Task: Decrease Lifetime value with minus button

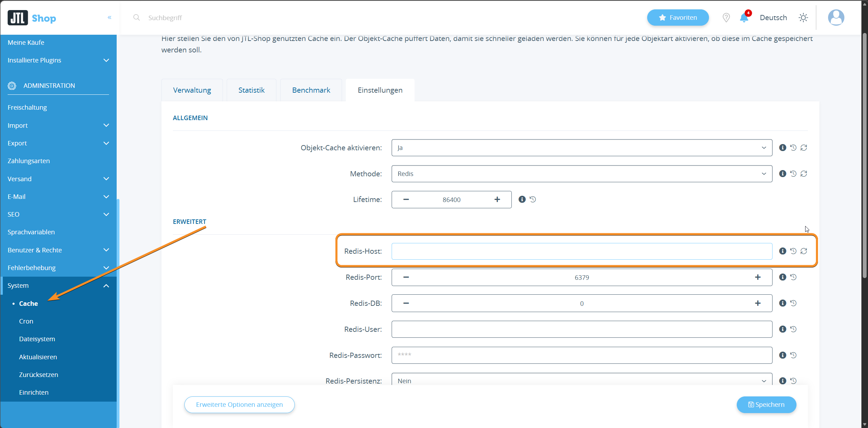Action: (x=406, y=200)
